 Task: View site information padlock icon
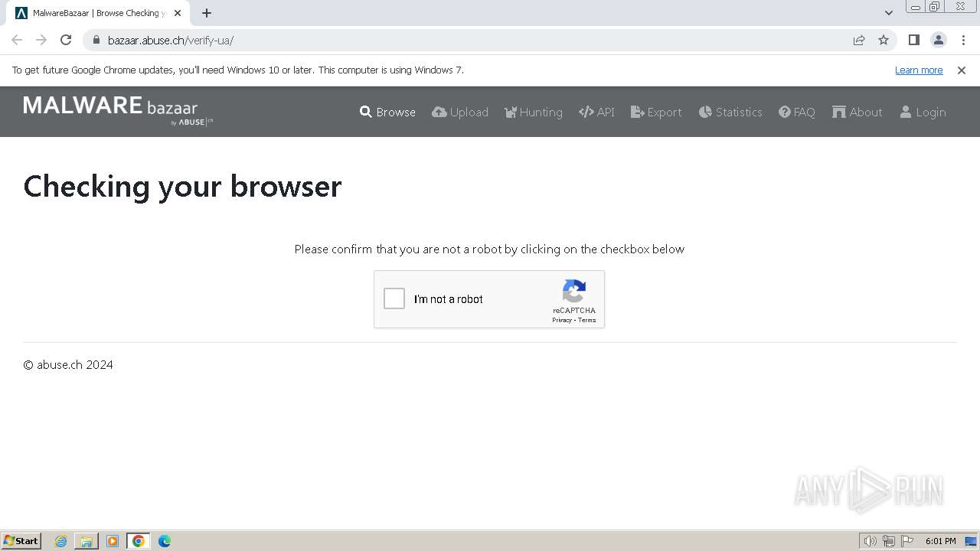tap(96, 40)
